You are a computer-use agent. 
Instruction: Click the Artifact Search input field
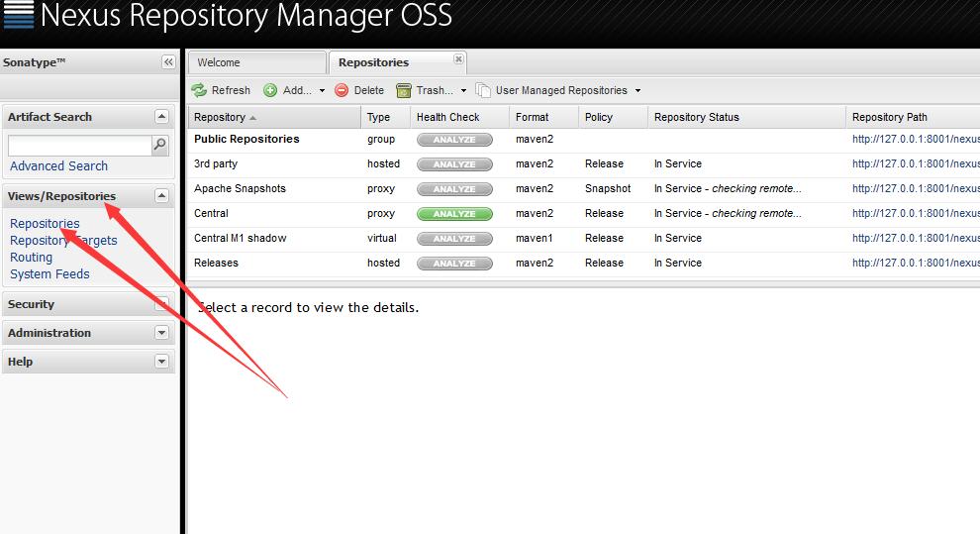(80, 145)
